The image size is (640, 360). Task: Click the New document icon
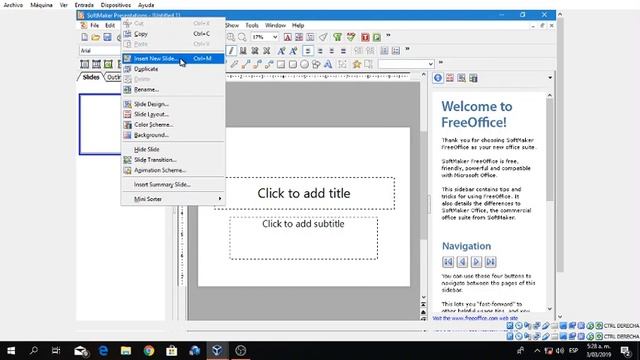coord(84,37)
